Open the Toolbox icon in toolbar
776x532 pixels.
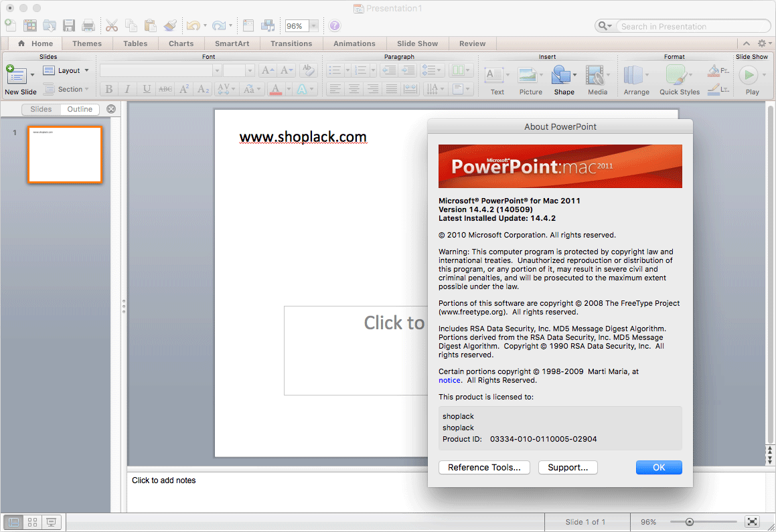pyautogui.click(x=248, y=25)
